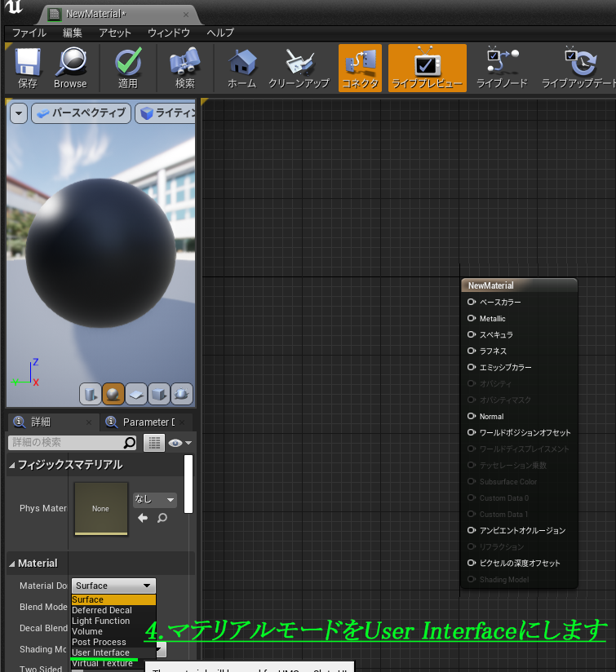Select Surface in domain list

113,599
